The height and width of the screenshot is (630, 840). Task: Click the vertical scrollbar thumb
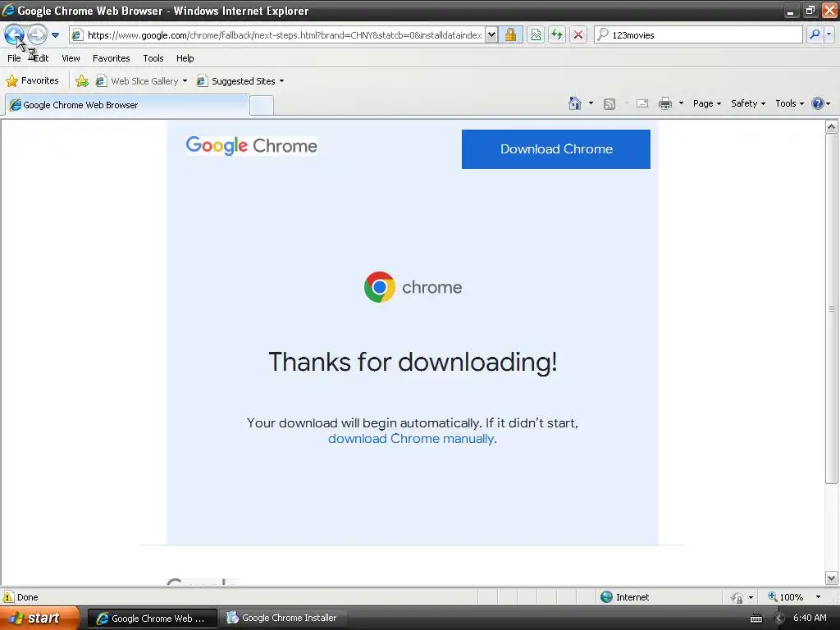(x=832, y=308)
